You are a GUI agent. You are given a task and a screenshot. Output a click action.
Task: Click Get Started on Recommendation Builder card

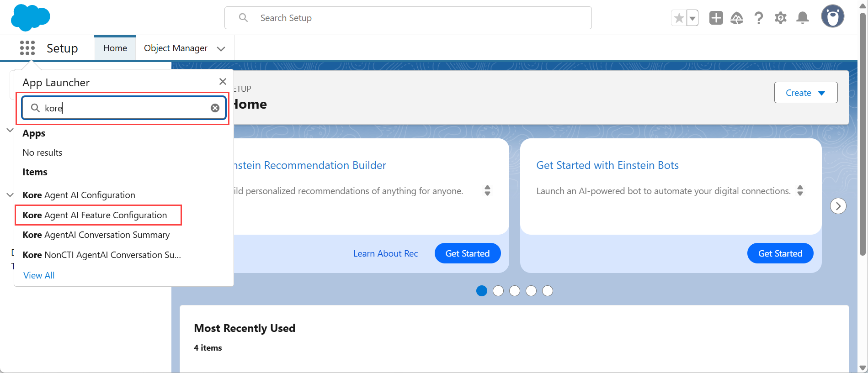[x=467, y=253]
